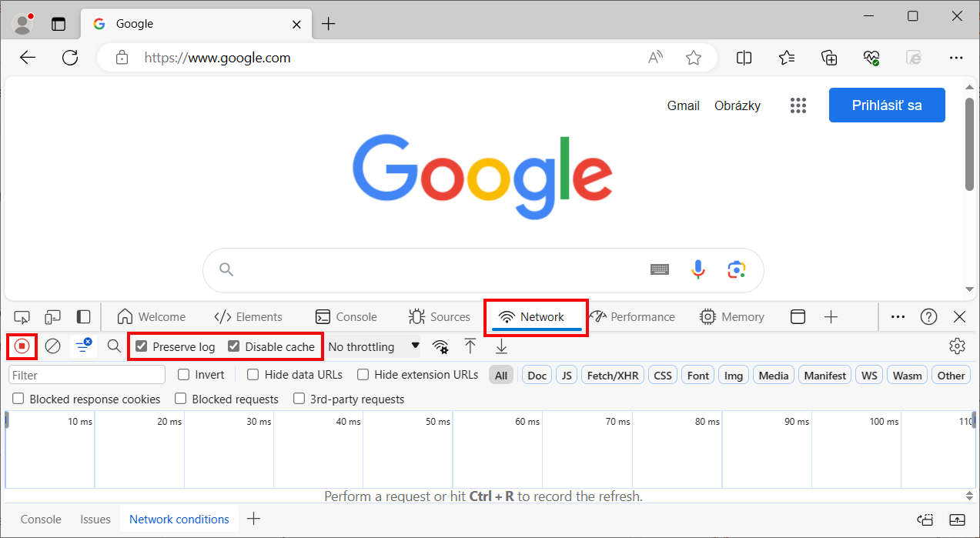Click the Read aloud icon
This screenshot has width=980, height=538.
(x=656, y=58)
